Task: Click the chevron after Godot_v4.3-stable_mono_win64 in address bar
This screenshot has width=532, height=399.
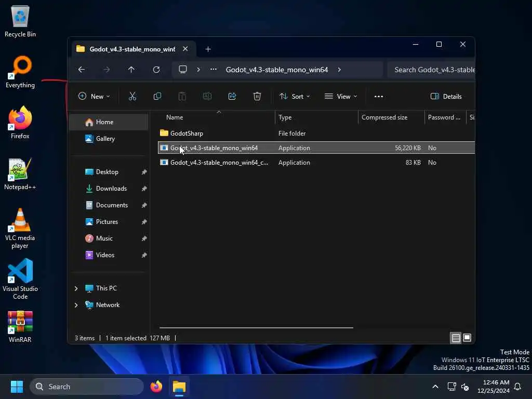Action: (x=339, y=70)
